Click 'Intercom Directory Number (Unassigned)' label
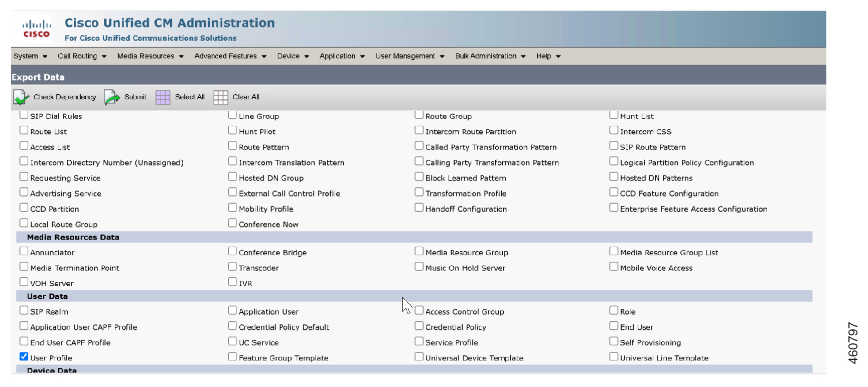This screenshot has height=387, width=868. (x=107, y=163)
